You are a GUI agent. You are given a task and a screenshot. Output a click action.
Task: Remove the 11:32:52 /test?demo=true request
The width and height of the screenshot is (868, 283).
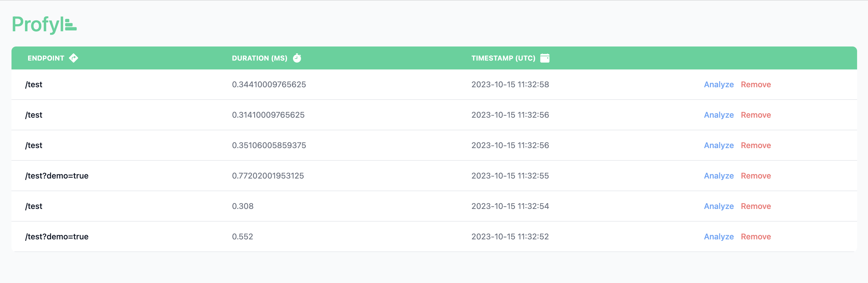pos(755,237)
